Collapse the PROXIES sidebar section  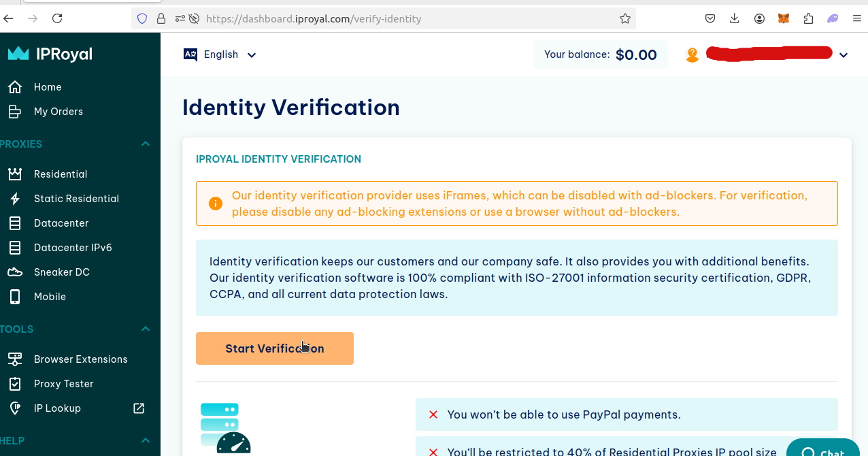[x=146, y=144]
